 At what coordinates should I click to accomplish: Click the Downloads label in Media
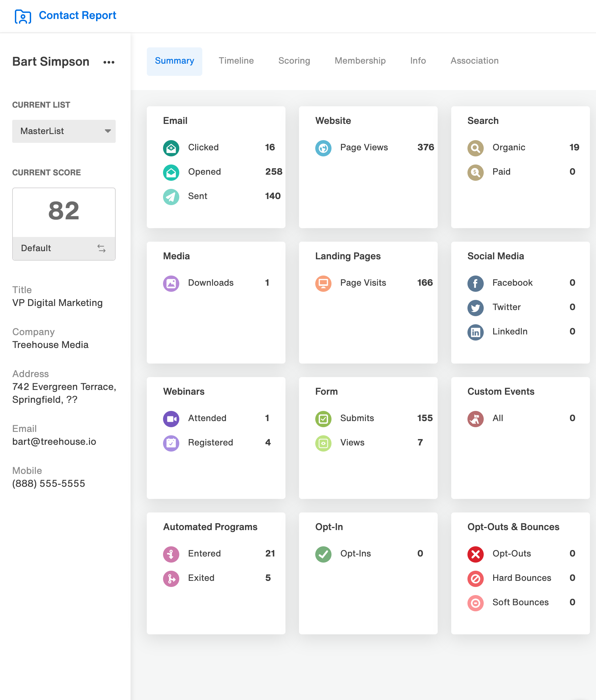coord(211,283)
